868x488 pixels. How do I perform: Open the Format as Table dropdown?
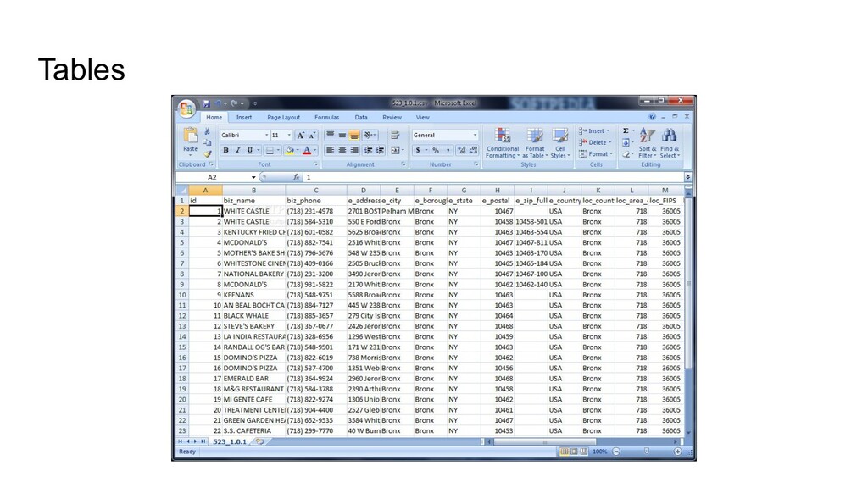(x=535, y=142)
